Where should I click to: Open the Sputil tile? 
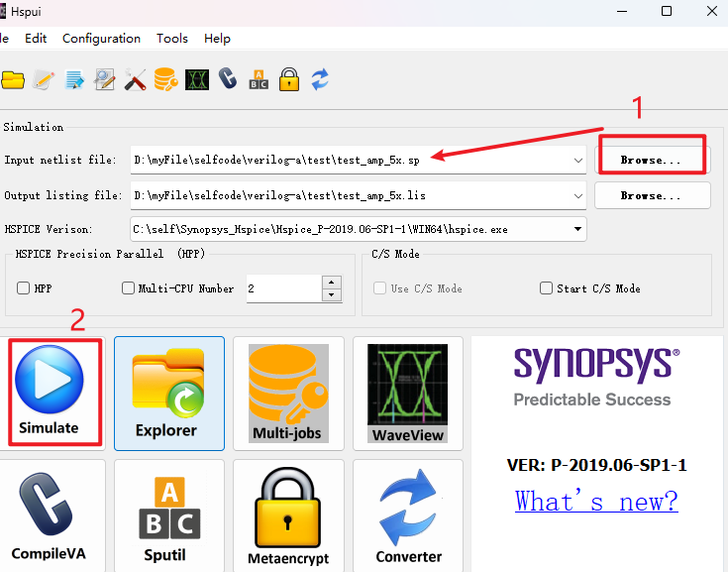[169, 515]
